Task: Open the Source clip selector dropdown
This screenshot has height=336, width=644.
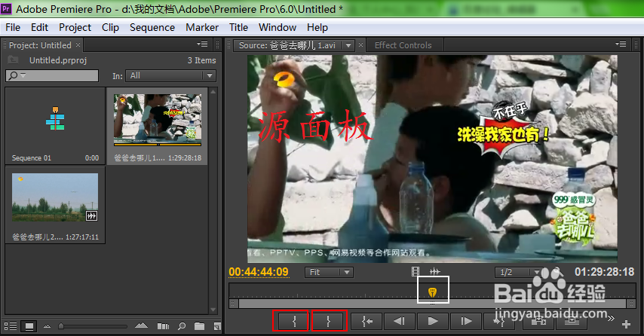Action: click(x=348, y=45)
